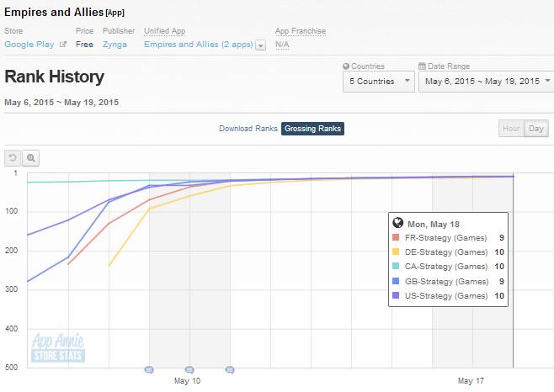The width and height of the screenshot is (554, 392).
Task: Click the globe icon in tooltip
Action: [x=398, y=224]
